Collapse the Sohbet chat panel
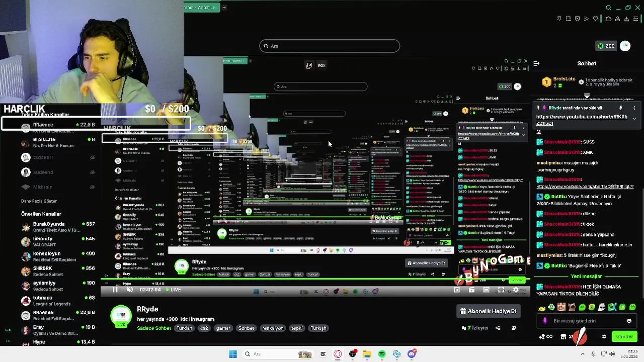The width and height of the screenshot is (644, 362). (x=536, y=63)
